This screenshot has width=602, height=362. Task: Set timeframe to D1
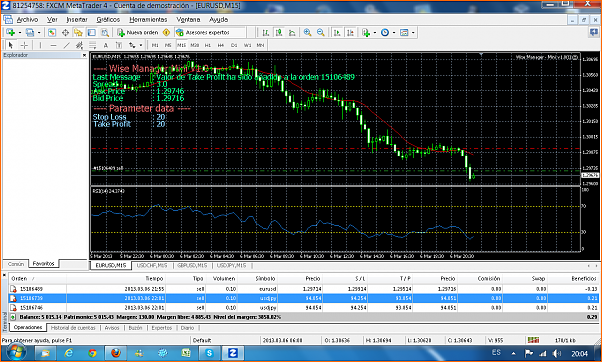[234, 45]
